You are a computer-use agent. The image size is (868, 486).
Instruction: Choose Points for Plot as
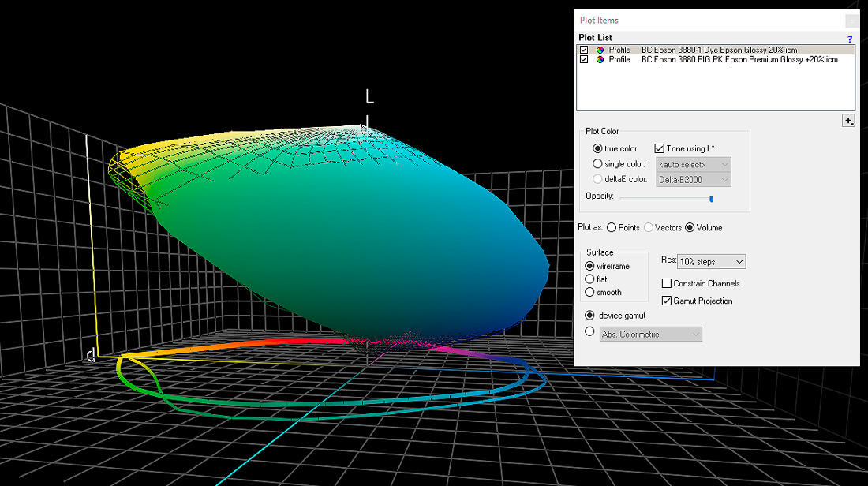(x=612, y=228)
